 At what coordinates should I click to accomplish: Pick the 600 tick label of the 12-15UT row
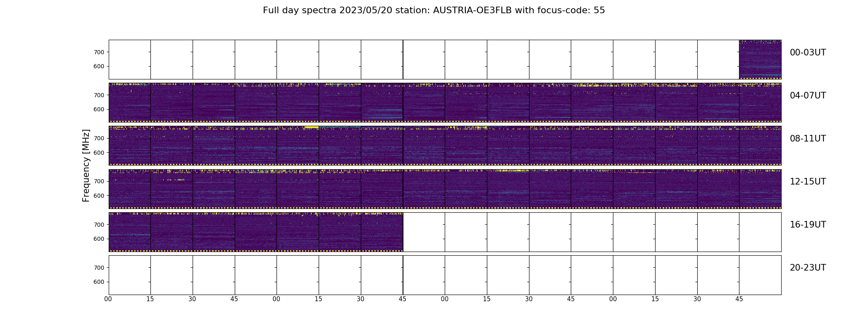point(99,196)
